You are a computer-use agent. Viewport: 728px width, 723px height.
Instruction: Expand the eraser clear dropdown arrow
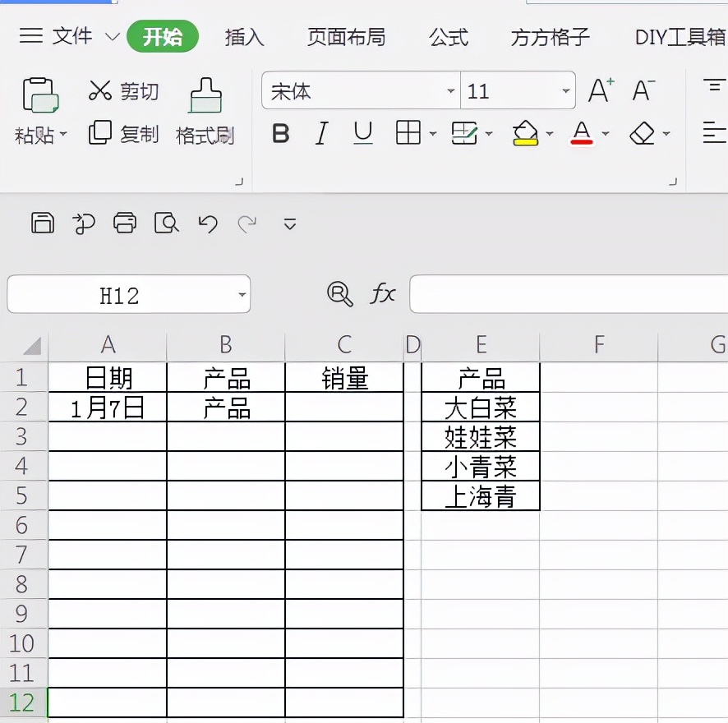666,134
